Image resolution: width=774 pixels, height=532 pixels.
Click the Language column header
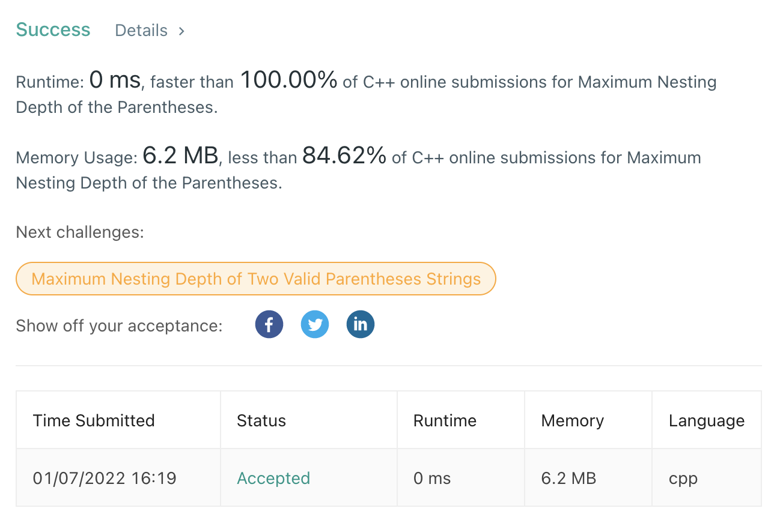(x=706, y=420)
